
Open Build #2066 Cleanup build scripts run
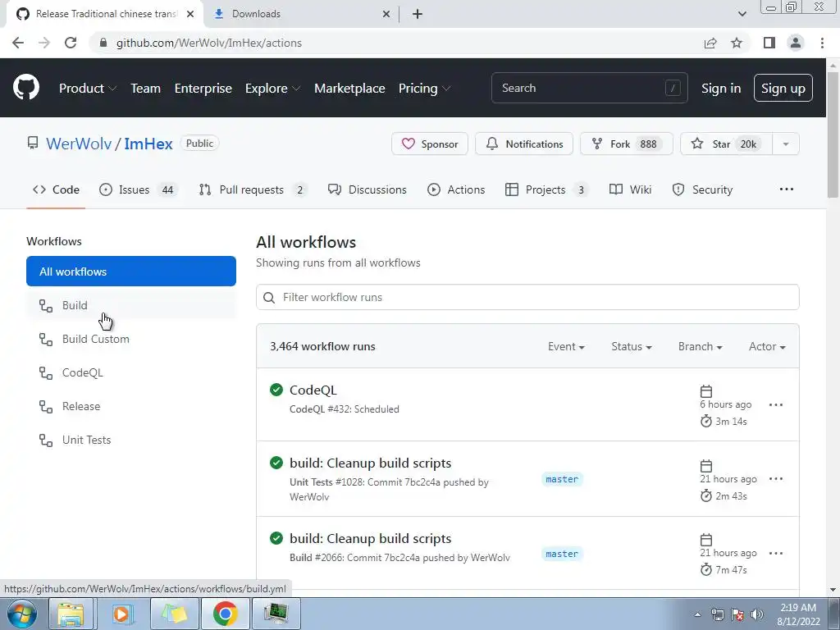(370, 538)
